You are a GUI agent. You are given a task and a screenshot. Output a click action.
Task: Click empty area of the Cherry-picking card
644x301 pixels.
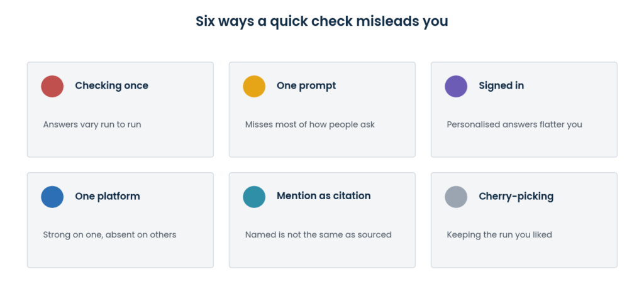pos(575,254)
